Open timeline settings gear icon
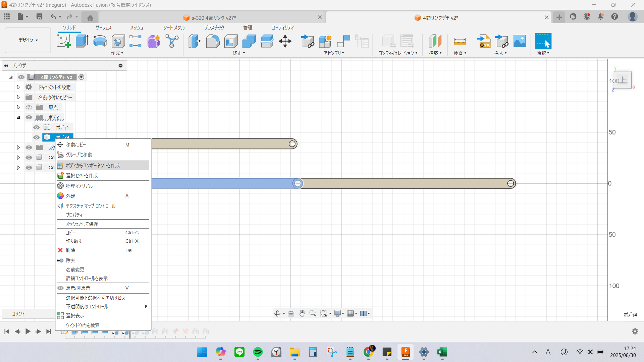Image resolution: width=644 pixels, height=362 pixels. [635, 331]
